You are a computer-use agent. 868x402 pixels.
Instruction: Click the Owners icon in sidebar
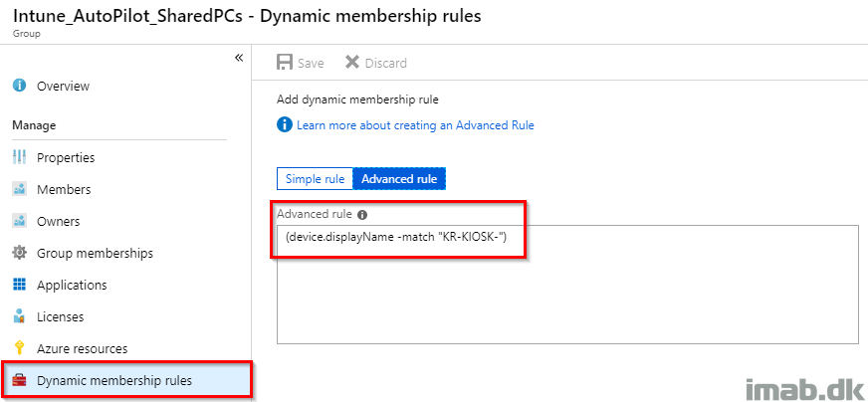click(19, 221)
